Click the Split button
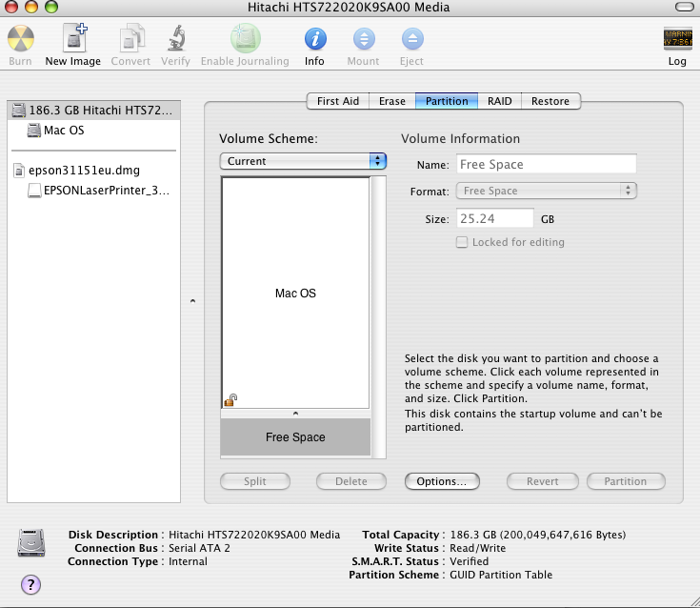The width and height of the screenshot is (700, 608). click(x=255, y=481)
